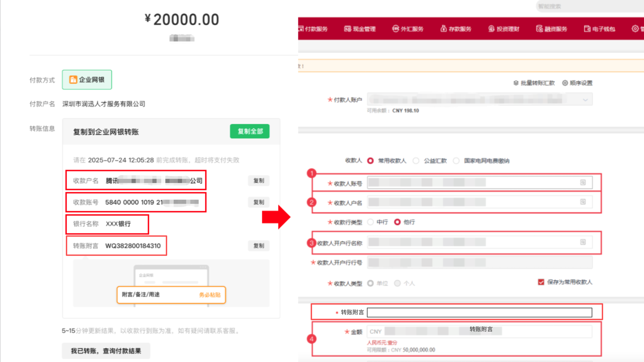Click the 批量转账汇款 stack icon

coord(516,83)
